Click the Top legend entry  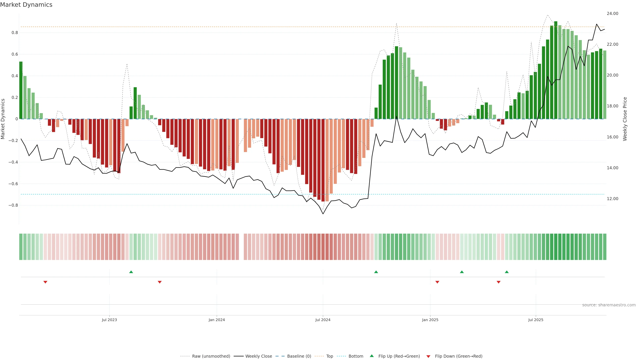[330, 356]
